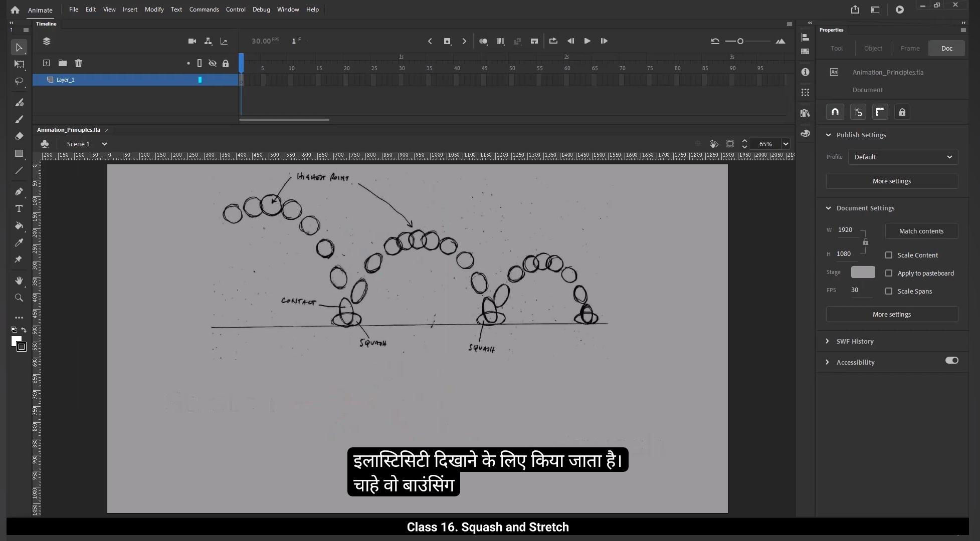Click the Match contents button

tap(921, 231)
